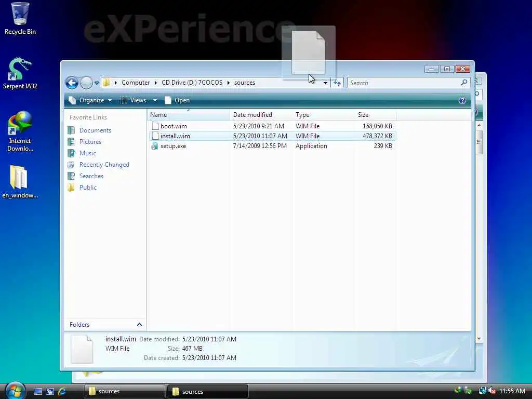Expand the arrow before sources in the breadcrumb
532x399 pixels.
pyautogui.click(x=229, y=83)
